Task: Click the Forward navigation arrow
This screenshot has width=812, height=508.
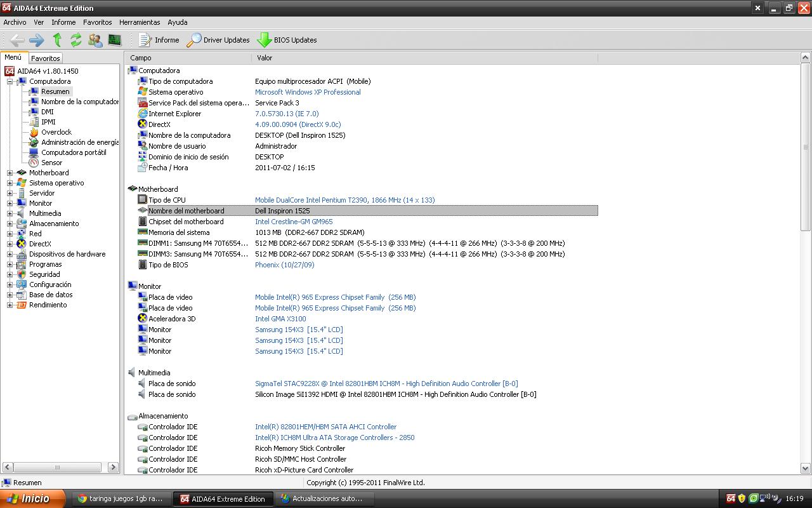Action: (37, 40)
